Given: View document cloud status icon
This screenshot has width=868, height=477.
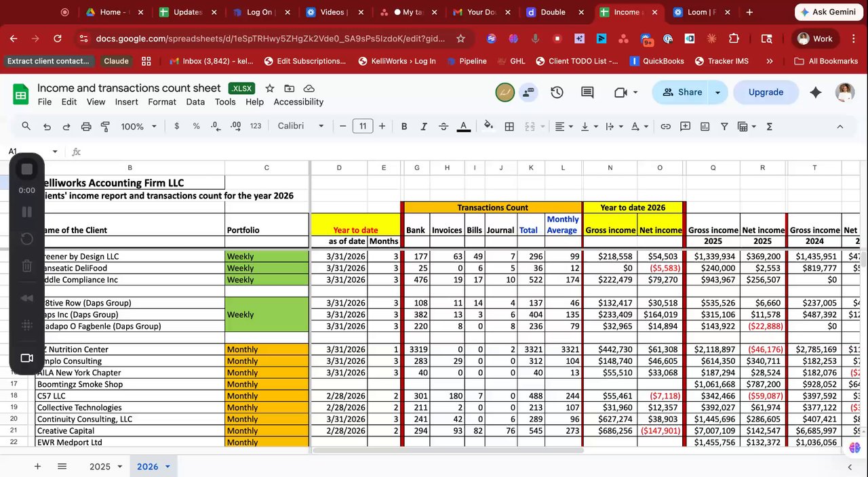Looking at the screenshot, I should click(309, 88).
